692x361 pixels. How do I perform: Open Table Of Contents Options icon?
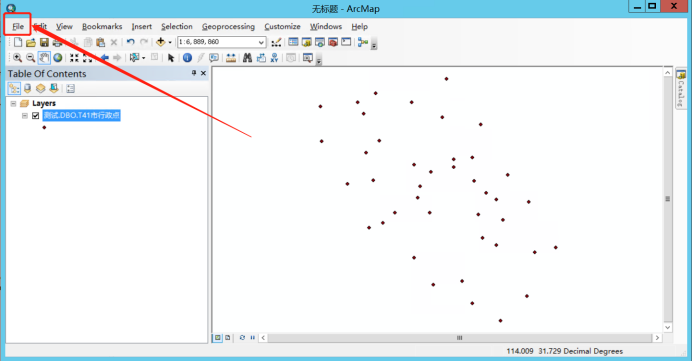(x=70, y=89)
